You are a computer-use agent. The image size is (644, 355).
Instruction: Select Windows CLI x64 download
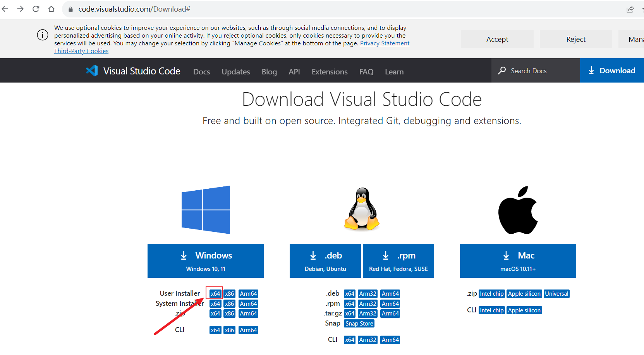pos(215,330)
